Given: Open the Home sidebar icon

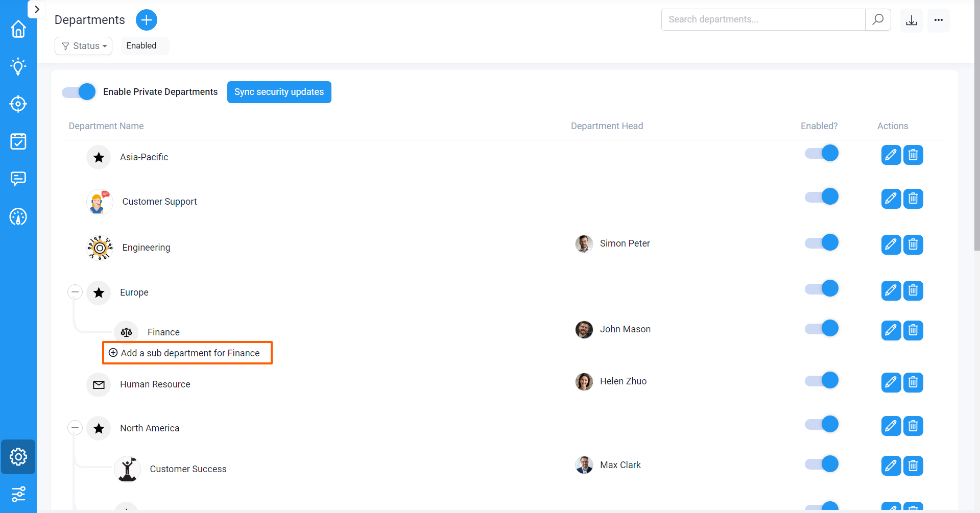Looking at the screenshot, I should click(18, 29).
